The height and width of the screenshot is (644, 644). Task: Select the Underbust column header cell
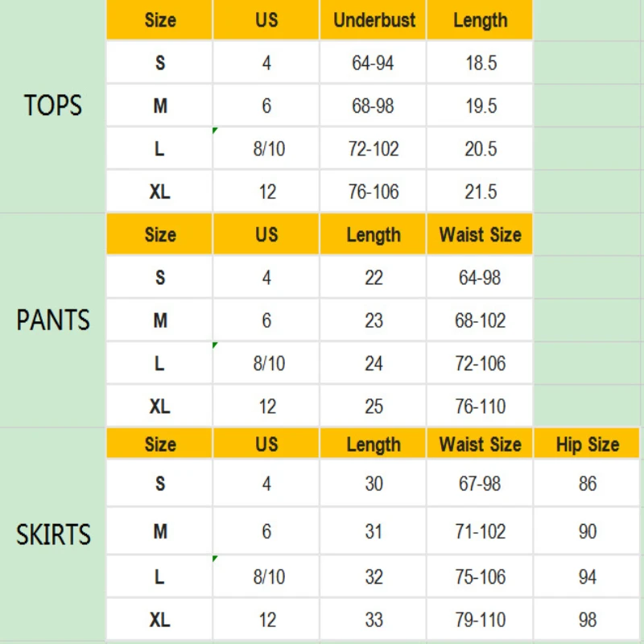(x=374, y=20)
